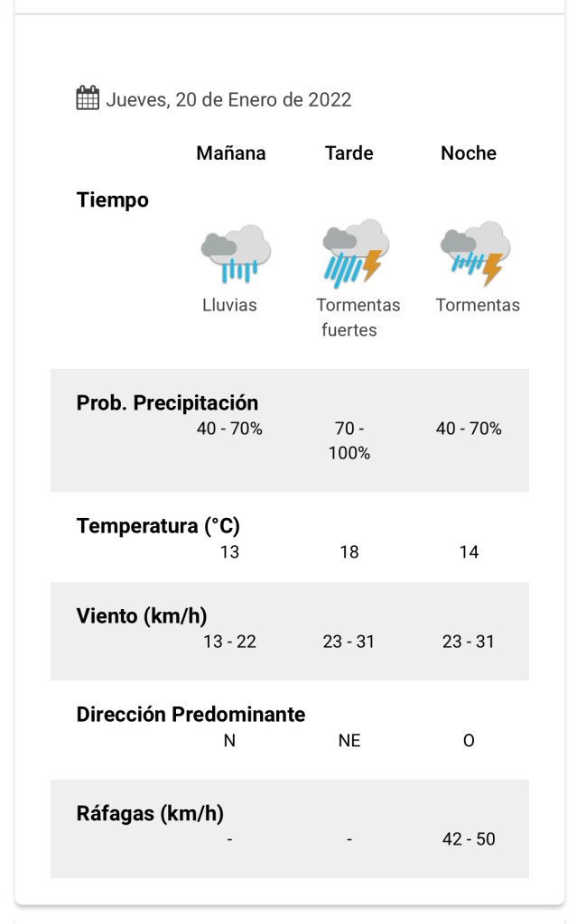
Task: Click the afternoon Tormentas fuertes storm icon
Action: (354, 254)
